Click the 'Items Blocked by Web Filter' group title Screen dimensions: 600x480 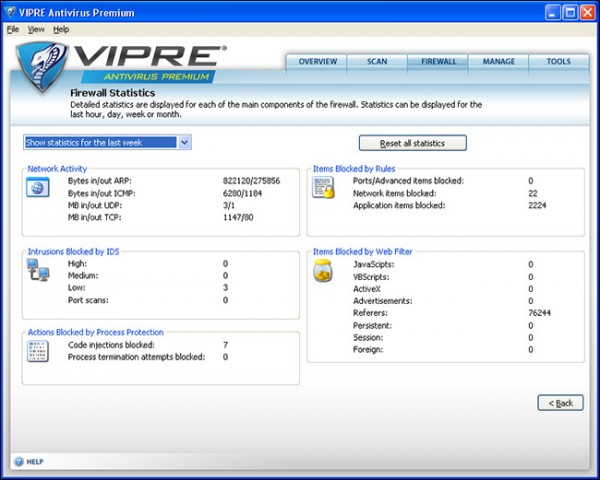pos(362,251)
